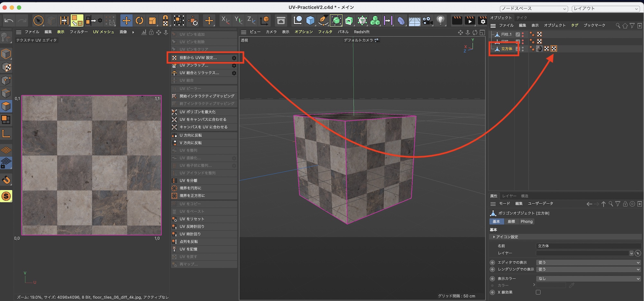The height and width of the screenshot is (301, 644).
Task: Open the camera object icon in toolbar
Action: coord(427,21)
